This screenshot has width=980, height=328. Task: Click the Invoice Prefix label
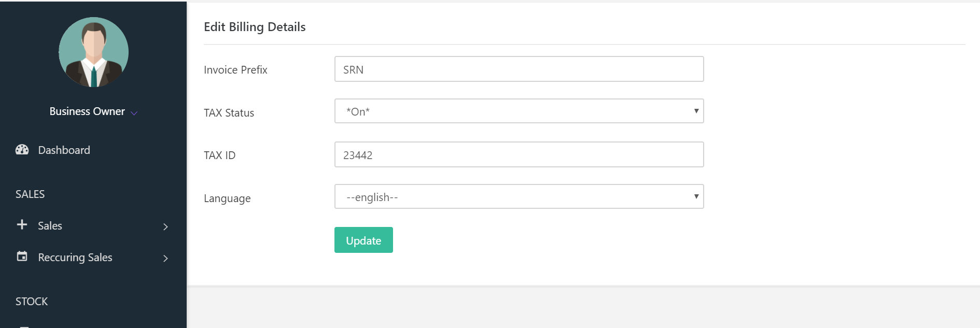pos(235,70)
